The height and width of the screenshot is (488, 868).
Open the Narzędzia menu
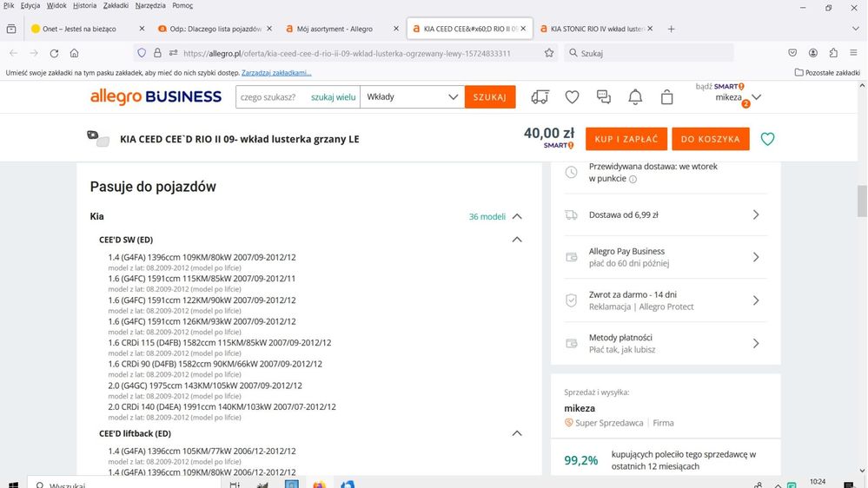coord(150,5)
